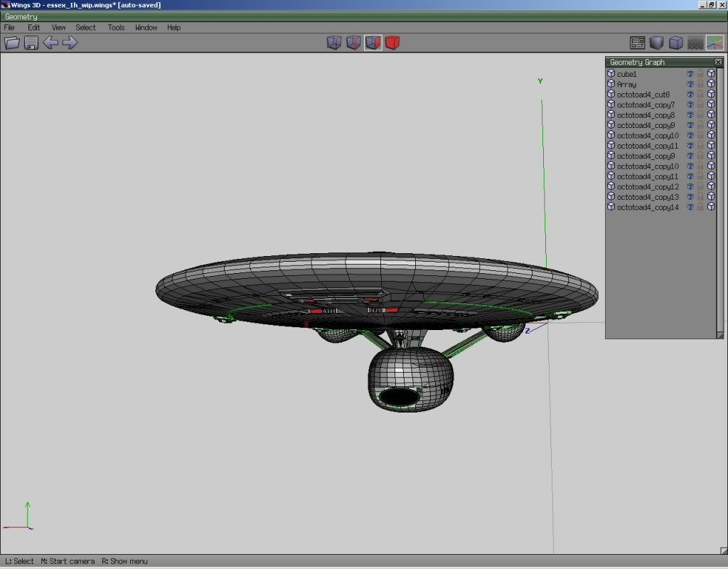Toggle wireframe cube icon for octotoad4_copy13
Viewport: 728px width, 569px height.
711,197
